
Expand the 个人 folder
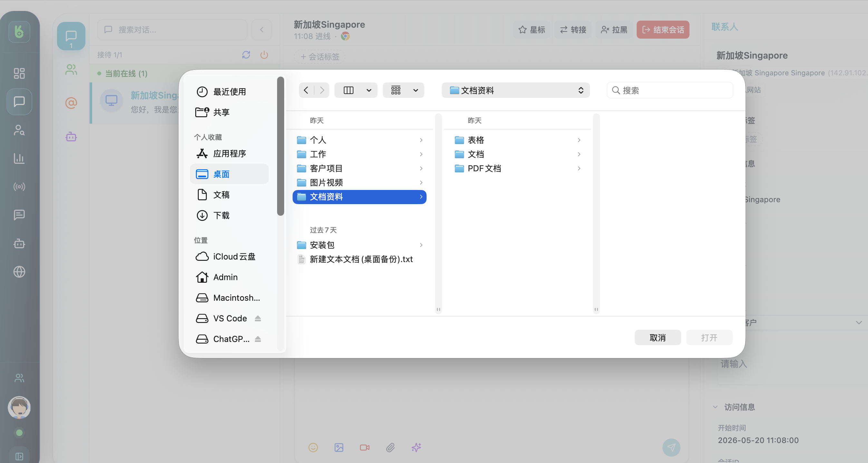point(421,140)
